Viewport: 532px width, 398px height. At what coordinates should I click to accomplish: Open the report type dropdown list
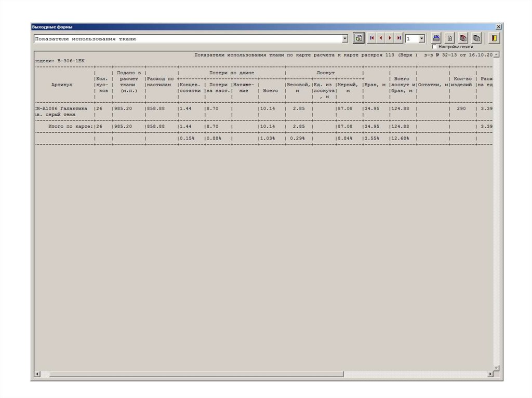tap(345, 39)
